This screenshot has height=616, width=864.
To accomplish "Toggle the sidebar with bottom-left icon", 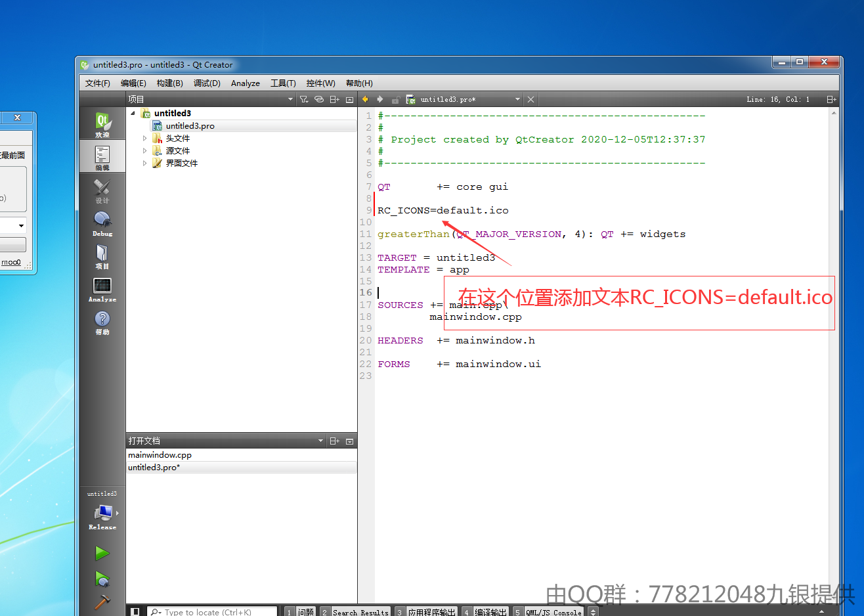I will (135, 611).
